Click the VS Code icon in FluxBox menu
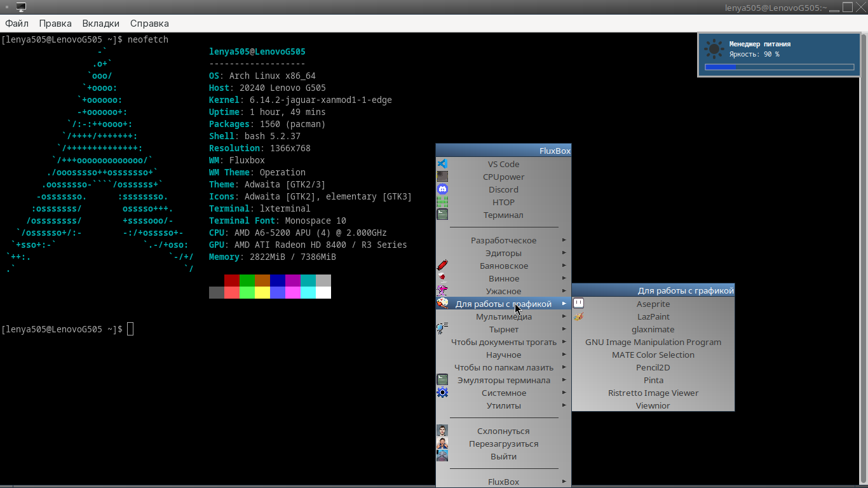 pos(442,164)
